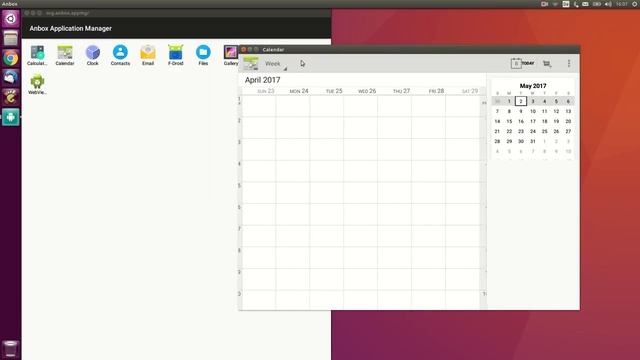
Task: Open the Week view dropdown in Calendar
Action: pos(276,64)
